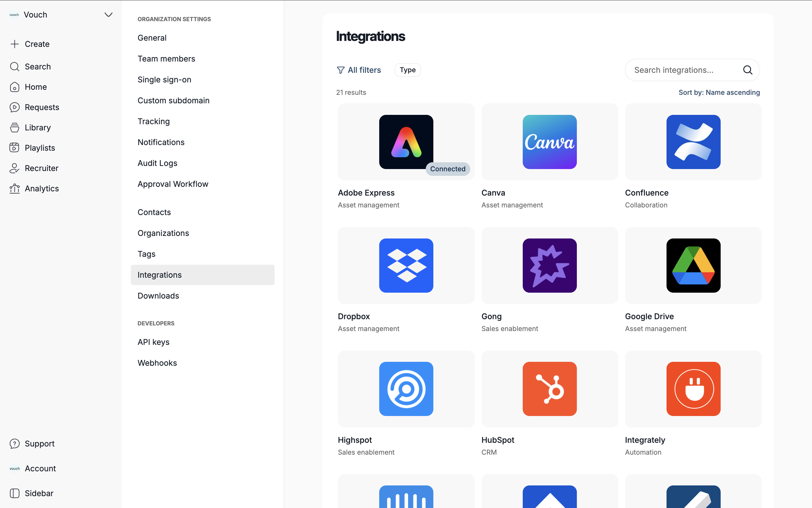Image resolution: width=812 pixels, height=508 pixels.
Task: Select the Integrations settings item
Action: (203, 275)
